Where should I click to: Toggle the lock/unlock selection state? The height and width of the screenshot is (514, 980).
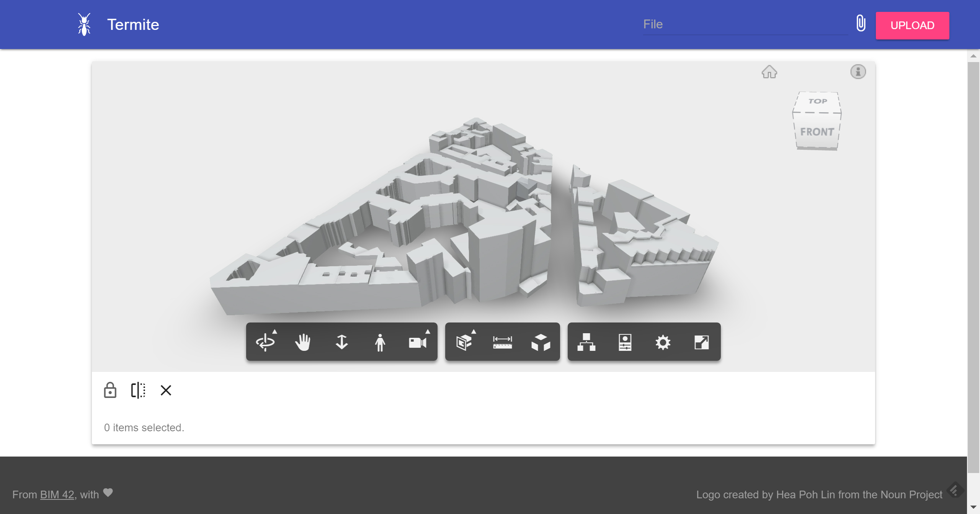[x=110, y=390]
